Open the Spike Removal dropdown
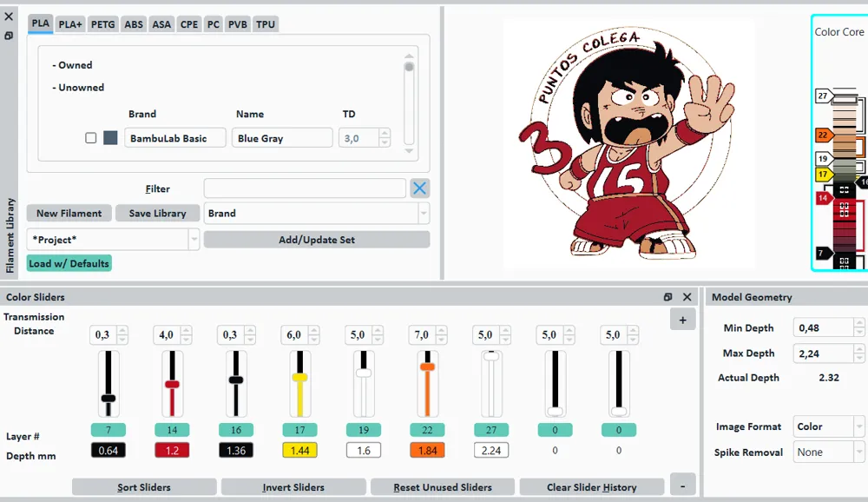This screenshot has height=502, width=868. point(829,452)
